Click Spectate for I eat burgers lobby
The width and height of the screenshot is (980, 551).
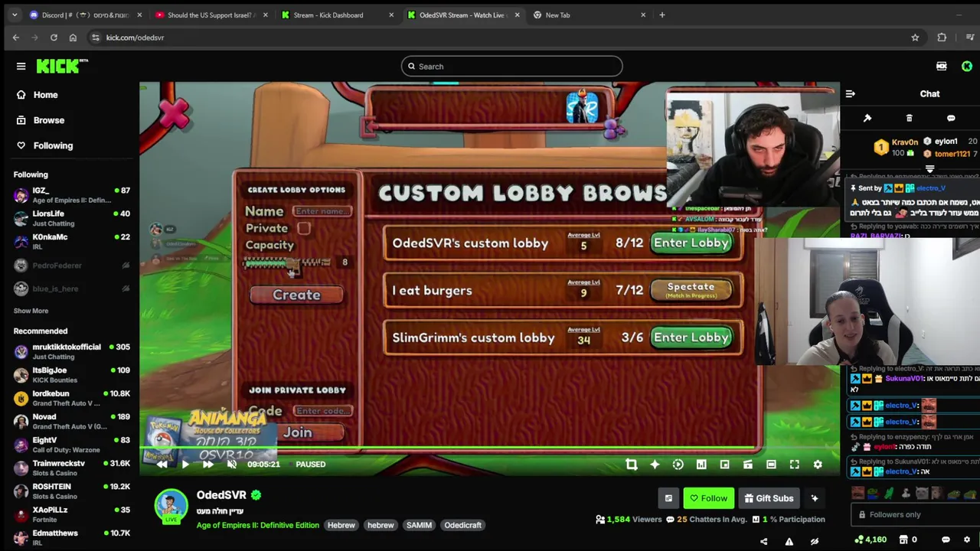point(691,289)
